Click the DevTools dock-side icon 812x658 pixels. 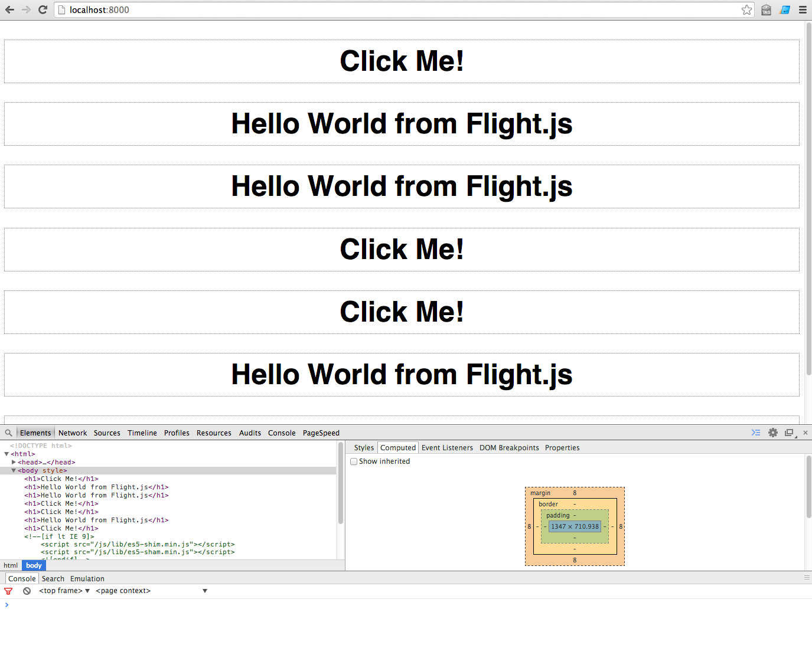[x=790, y=433]
